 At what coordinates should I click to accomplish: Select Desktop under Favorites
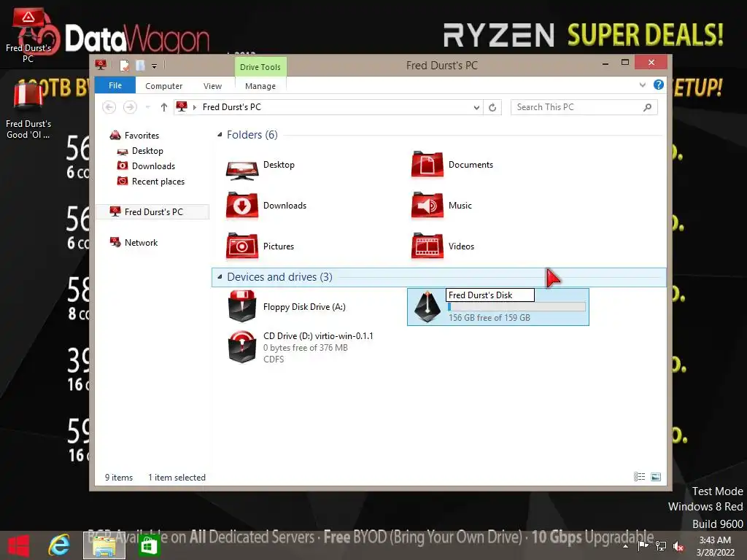point(147,151)
